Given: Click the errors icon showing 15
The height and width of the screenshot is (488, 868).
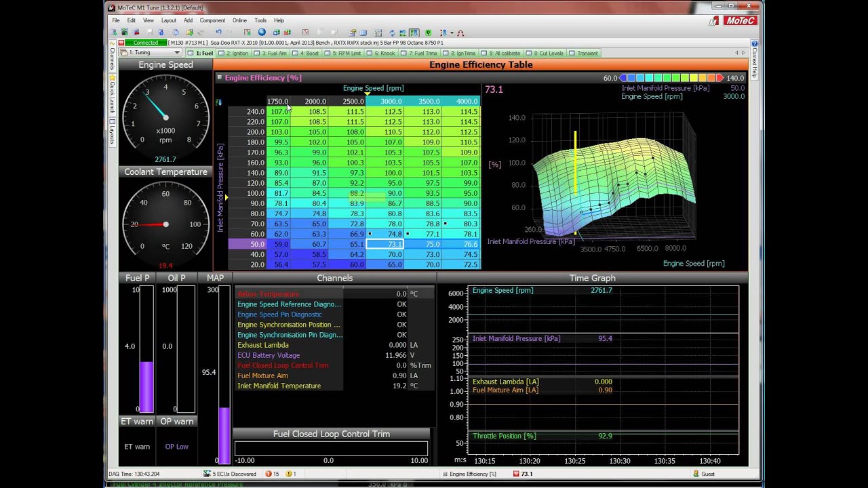Looking at the screenshot, I should point(269,474).
